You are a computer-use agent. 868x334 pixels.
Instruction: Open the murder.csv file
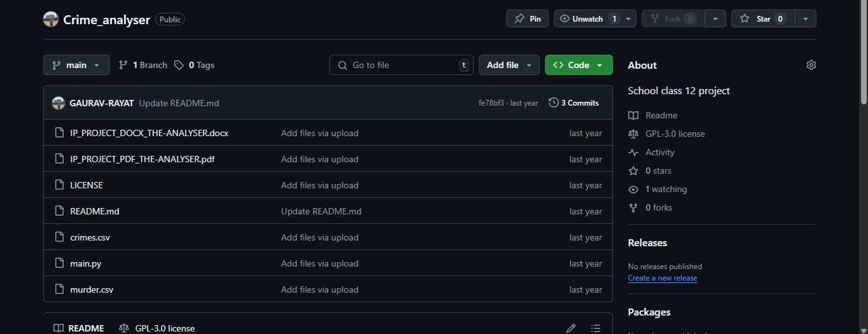(92, 289)
